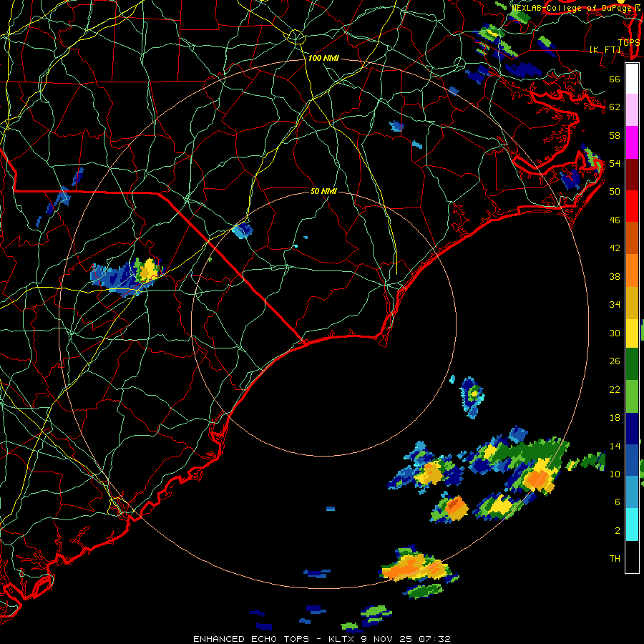
Task: Click the bright red legend swatch
Action: coord(632,206)
